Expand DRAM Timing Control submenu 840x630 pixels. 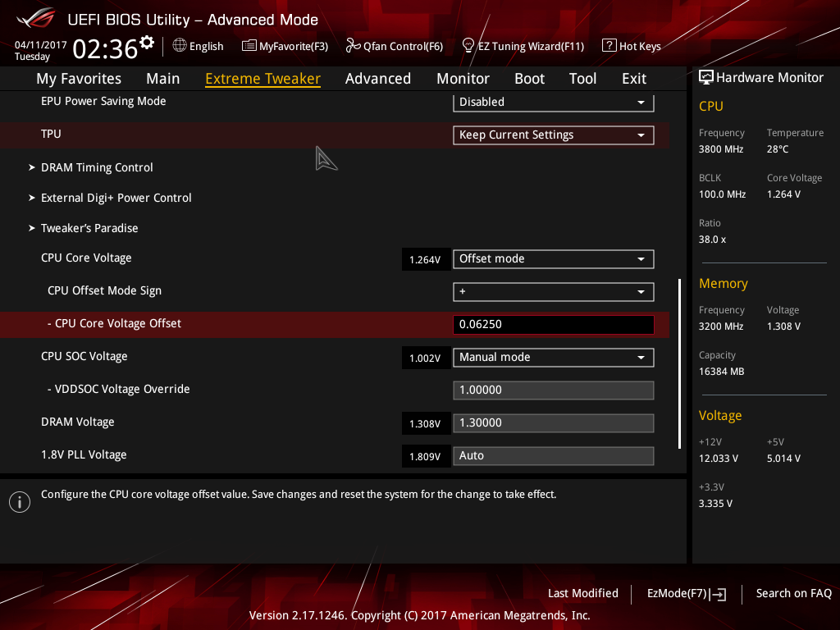coord(97,167)
